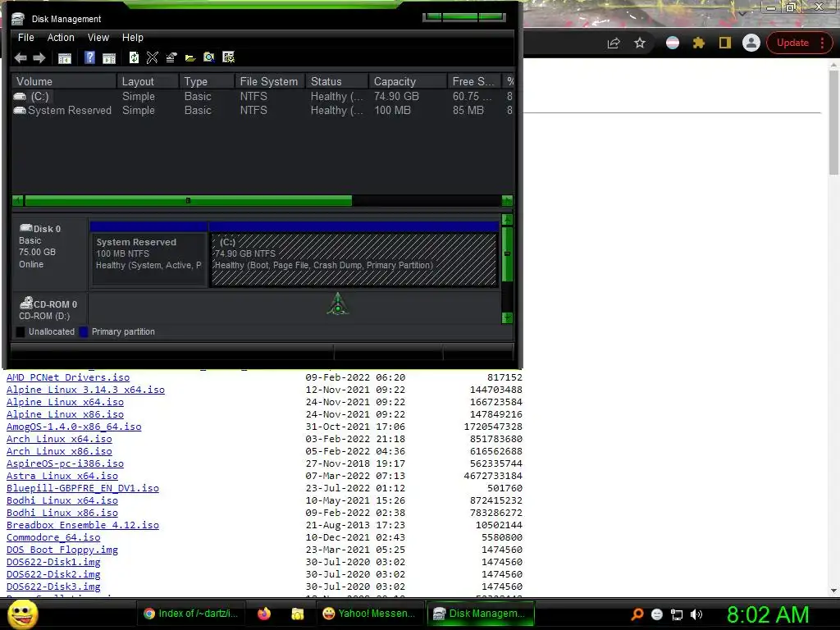This screenshot has height=630, width=840.
Task: Click the 8:02 AM taskbar clock
Action: click(768, 614)
